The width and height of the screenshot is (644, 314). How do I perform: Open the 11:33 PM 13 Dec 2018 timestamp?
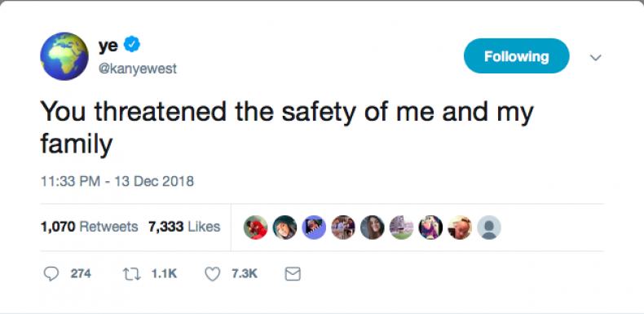click(117, 181)
